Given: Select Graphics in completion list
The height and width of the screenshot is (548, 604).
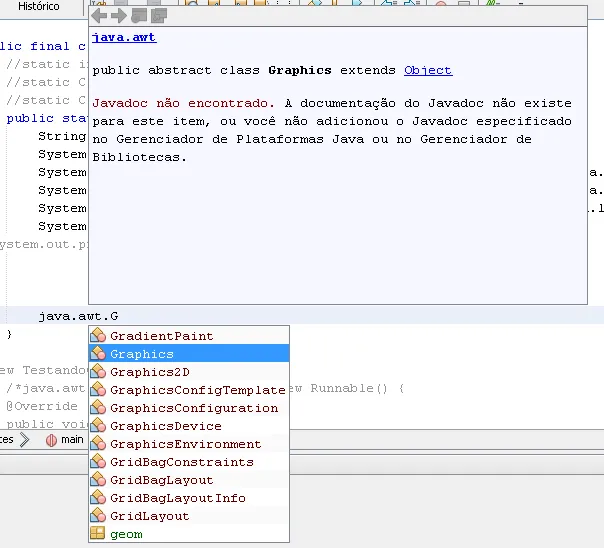Looking at the screenshot, I should click(142, 354).
